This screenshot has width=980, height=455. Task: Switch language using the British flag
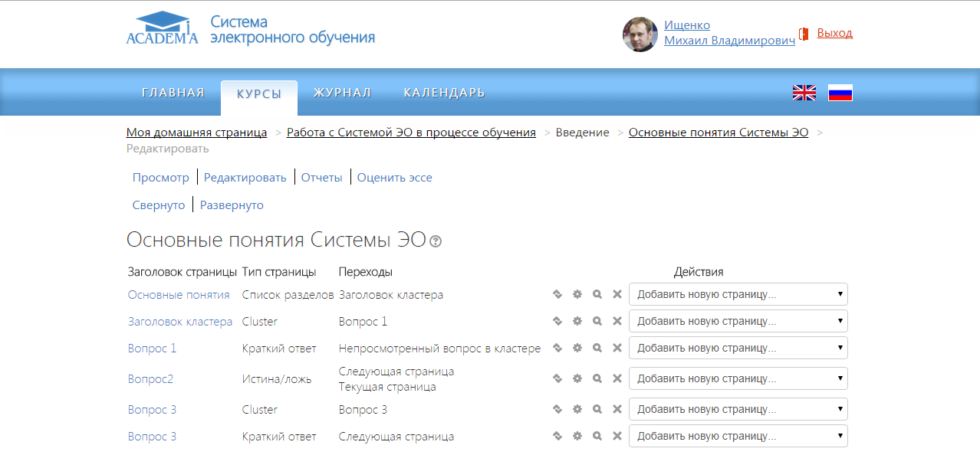coord(804,93)
